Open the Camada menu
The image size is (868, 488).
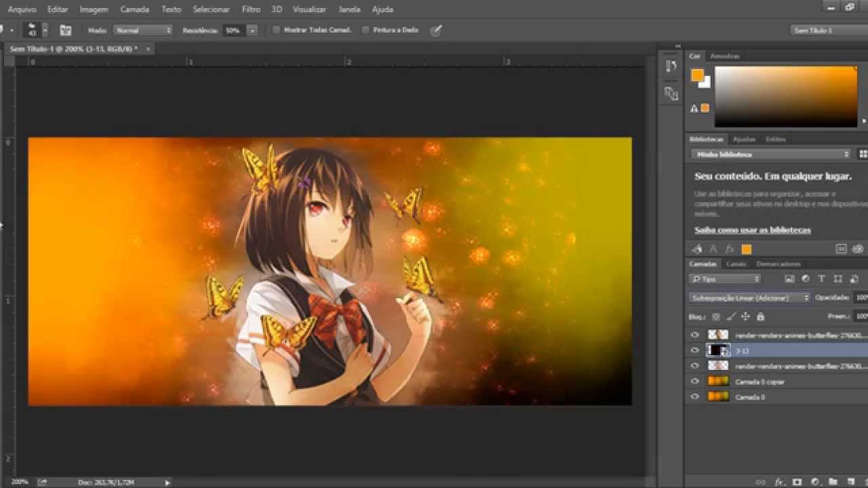134,9
